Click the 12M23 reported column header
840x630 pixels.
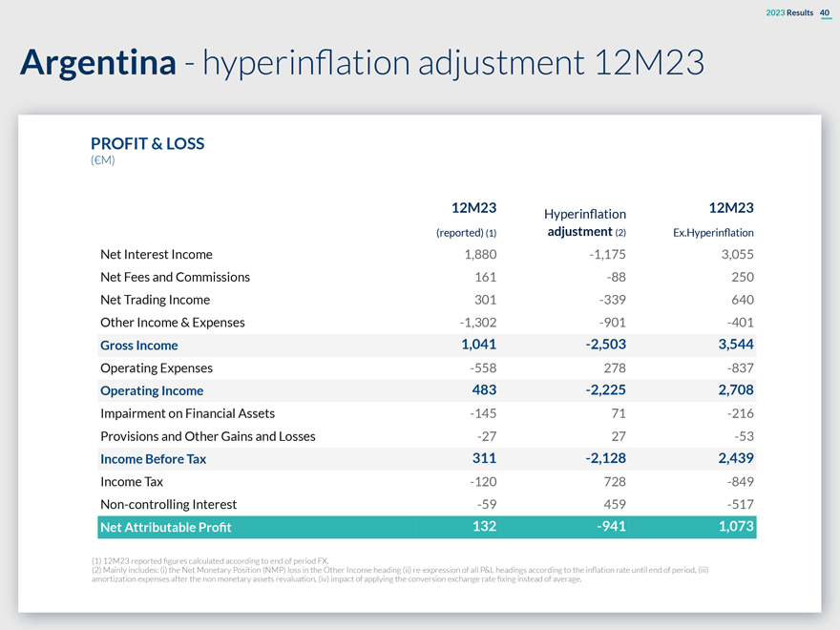pos(467,219)
